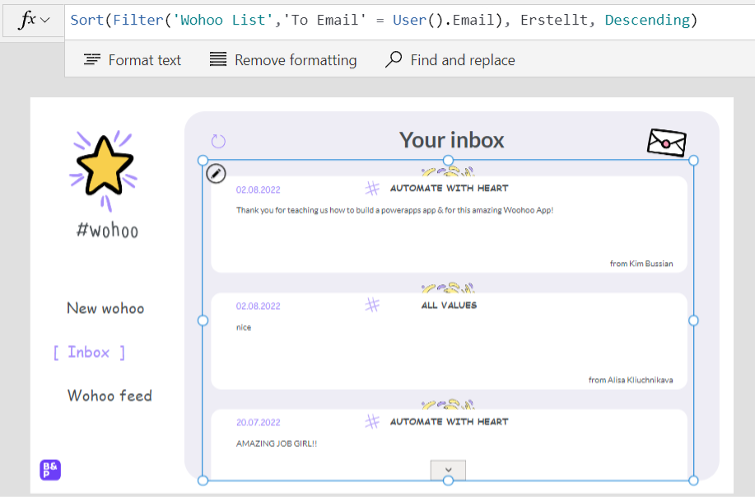Open Wohoo feed navigation item

pyautogui.click(x=110, y=395)
